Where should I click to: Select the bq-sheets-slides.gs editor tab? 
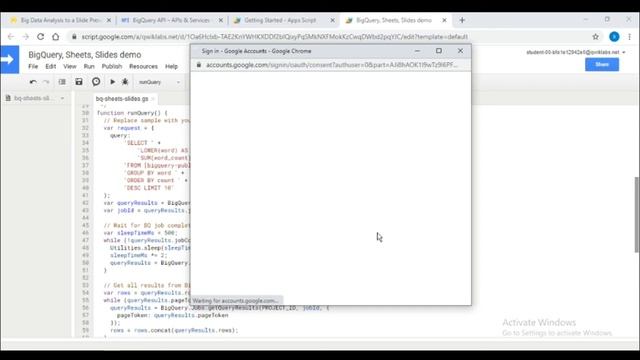coord(122,99)
